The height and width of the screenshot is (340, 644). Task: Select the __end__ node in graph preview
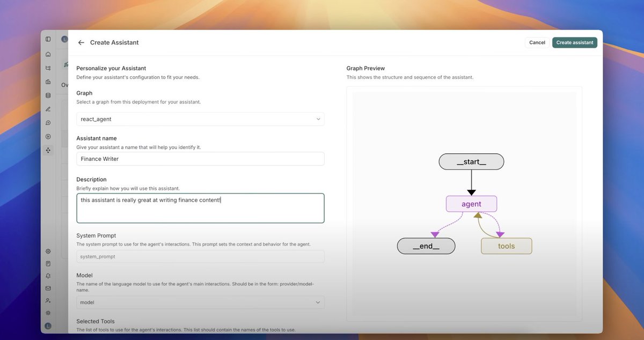point(426,246)
